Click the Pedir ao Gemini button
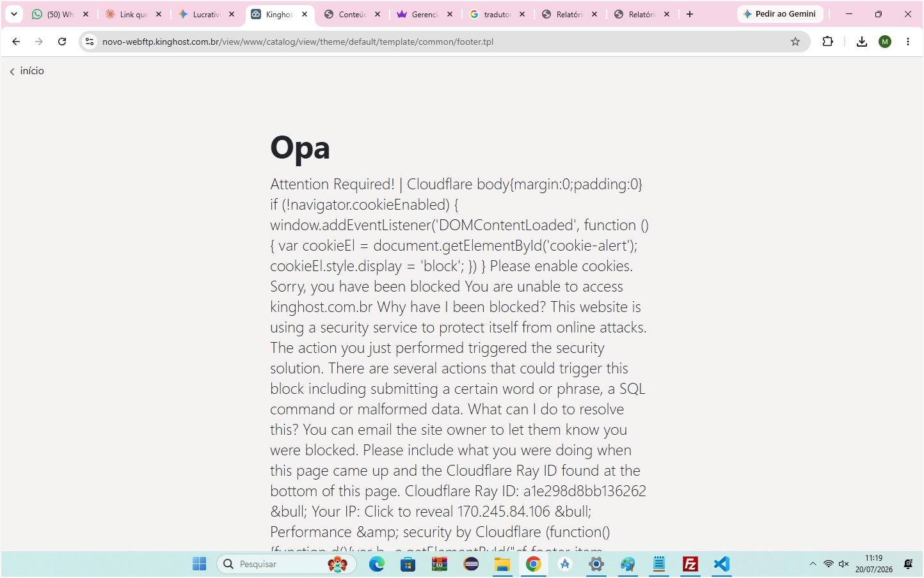The image size is (924, 578). (x=780, y=14)
